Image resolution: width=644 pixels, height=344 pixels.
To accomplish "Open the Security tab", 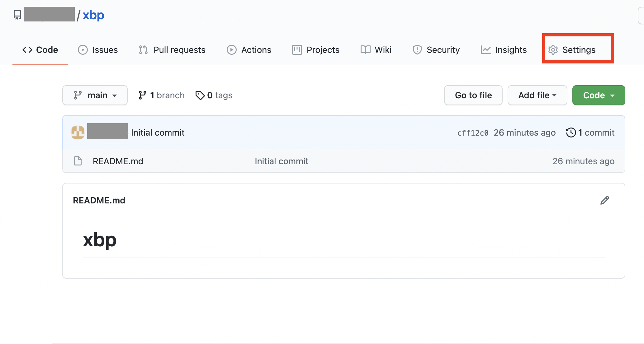I will point(436,50).
